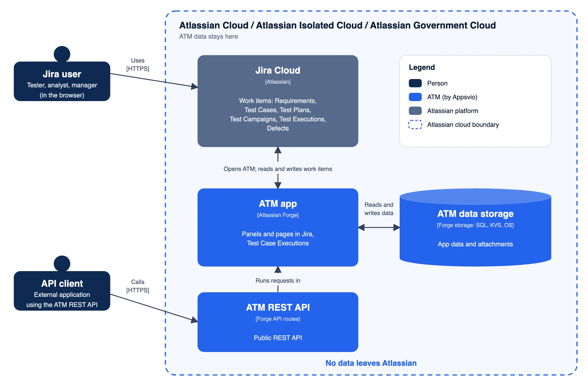The image size is (588, 386).
Task: Click 'Work items: Requirements,' line
Action: pyautogui.click(x=278, y=101)
